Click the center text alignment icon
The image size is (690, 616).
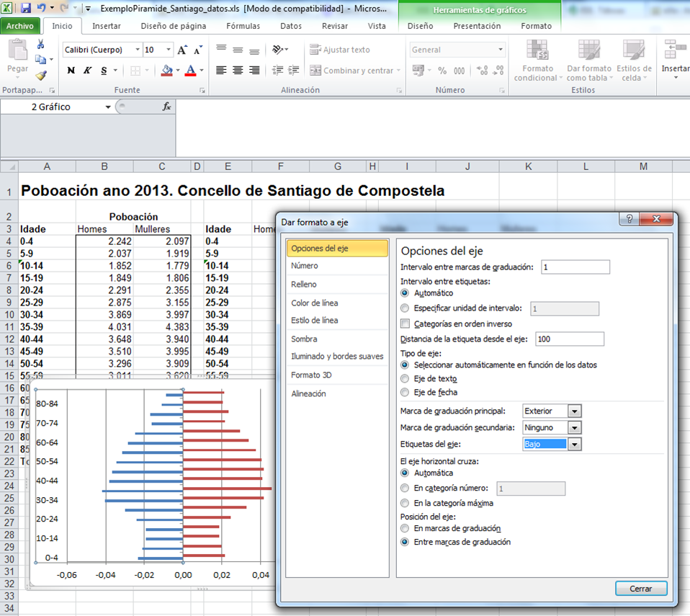(237, 71)
